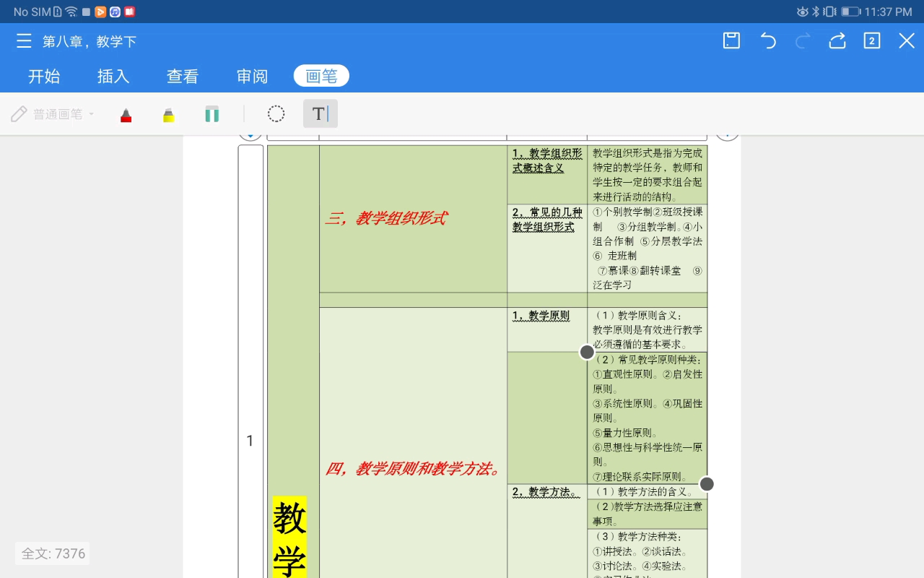Click heading 三，教学组织形式

point(386,218)
